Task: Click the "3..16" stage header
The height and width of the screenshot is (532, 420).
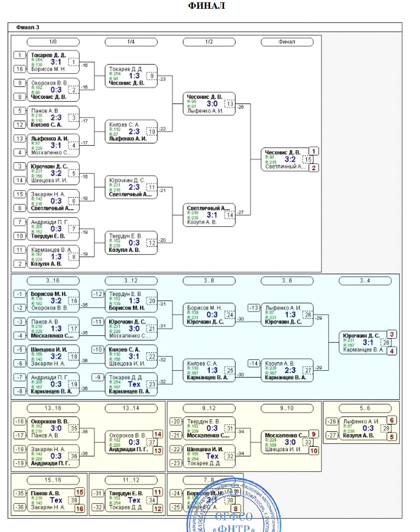Action: pyautogui.click(x=53, y=281)
